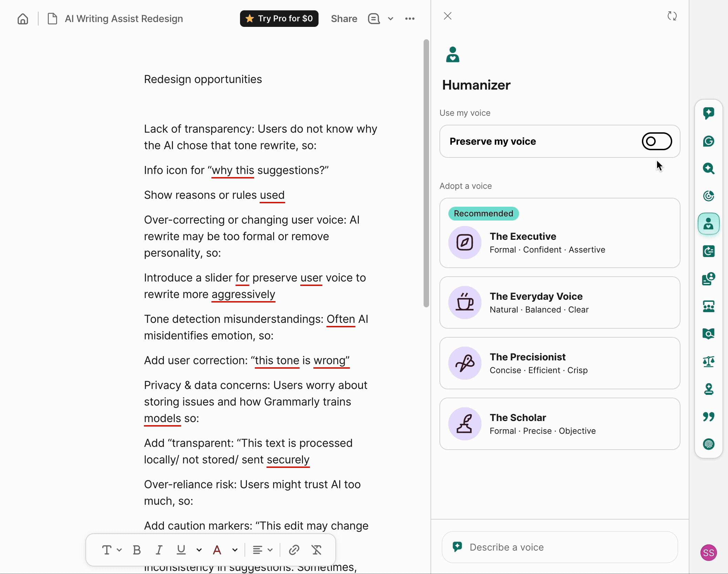Click the refresh arrows icon in the Humanizer panel
Viewport: 728px width, 574px height.
tap(672, 16)
